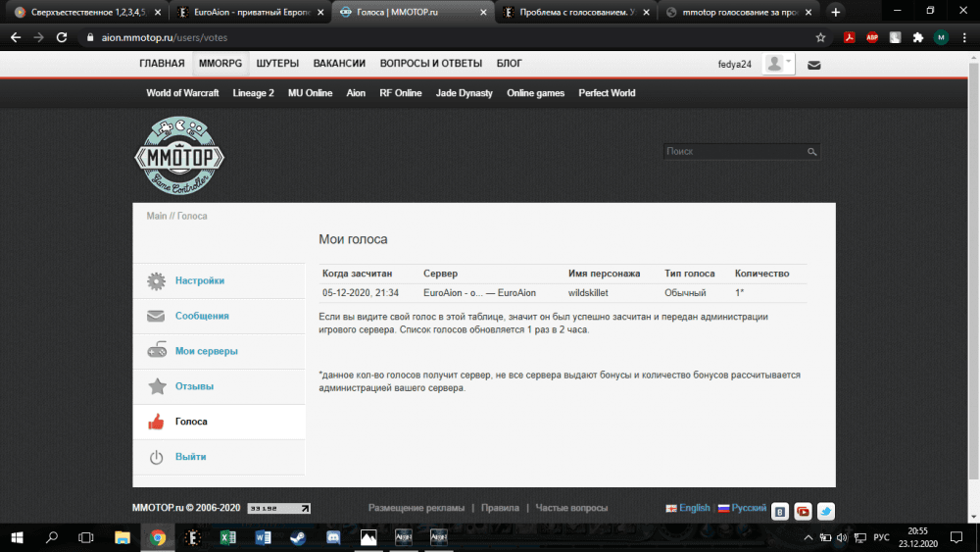The height and width of the screenshot is (552, 980).
Task: Open the MMORPG top menu item
Action: click(x=220, y=64)
